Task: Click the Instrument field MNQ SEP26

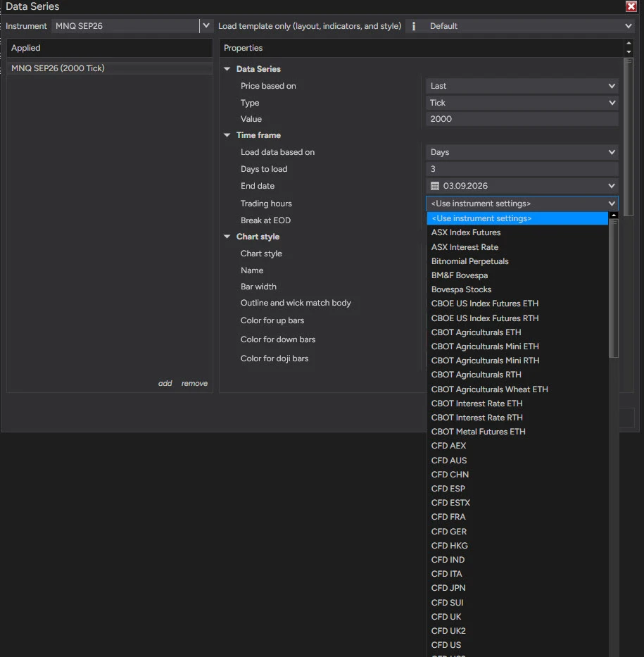Action: tap(125, 26)
